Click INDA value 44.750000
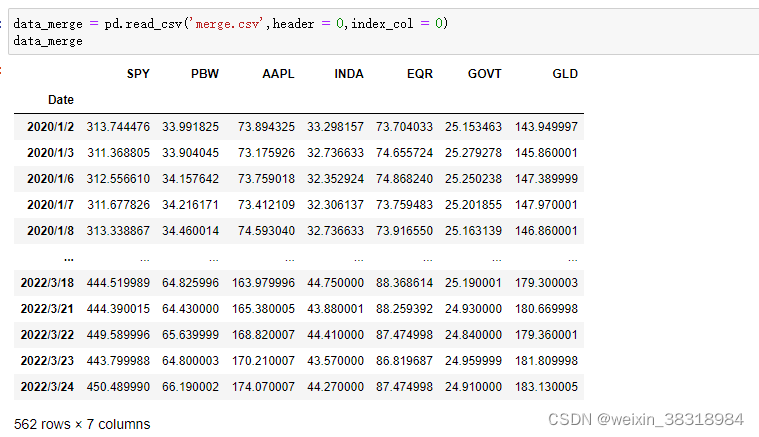The height and width of the screenshot is (437, 759). [x=335, y=283]
